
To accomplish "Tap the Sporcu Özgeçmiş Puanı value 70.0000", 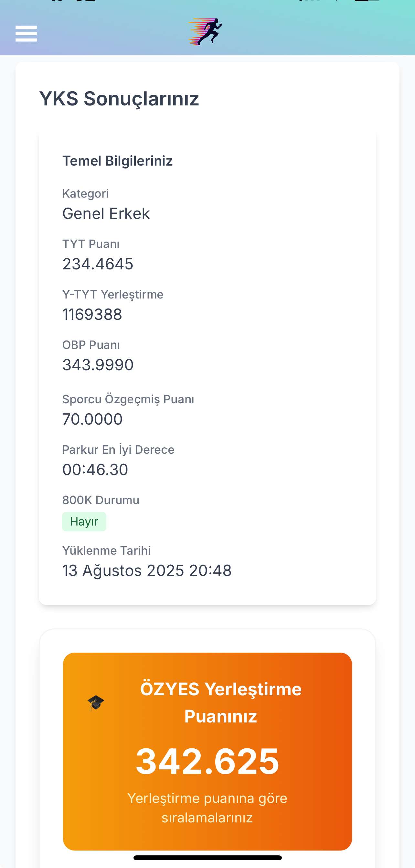I will 92,419.
